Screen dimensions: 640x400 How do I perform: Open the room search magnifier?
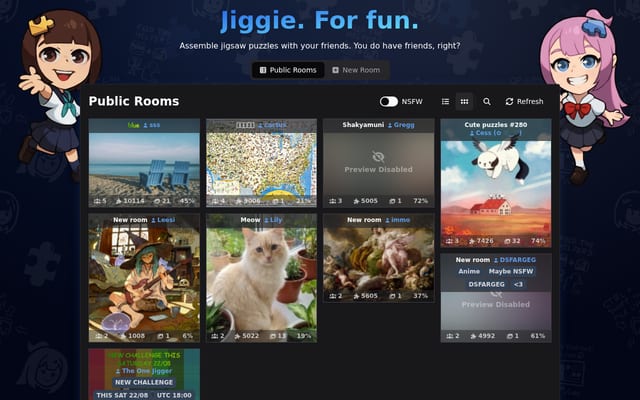click(487, 102)
